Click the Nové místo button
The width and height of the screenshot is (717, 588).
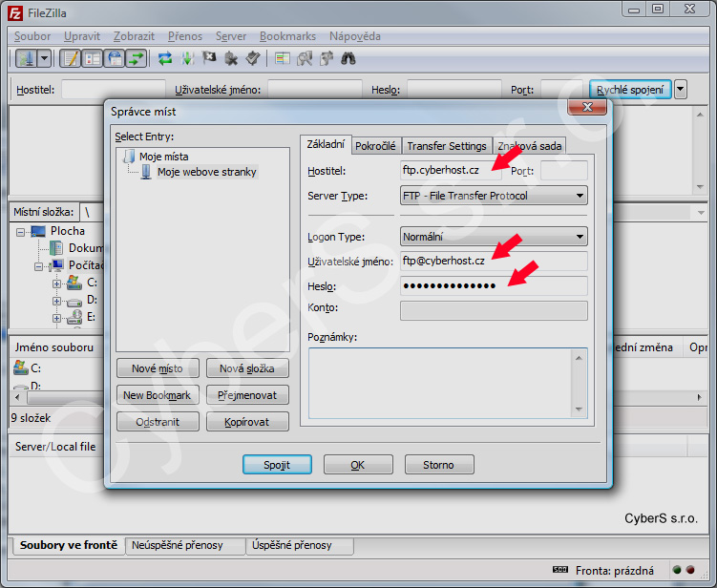(x=158, y=368)
